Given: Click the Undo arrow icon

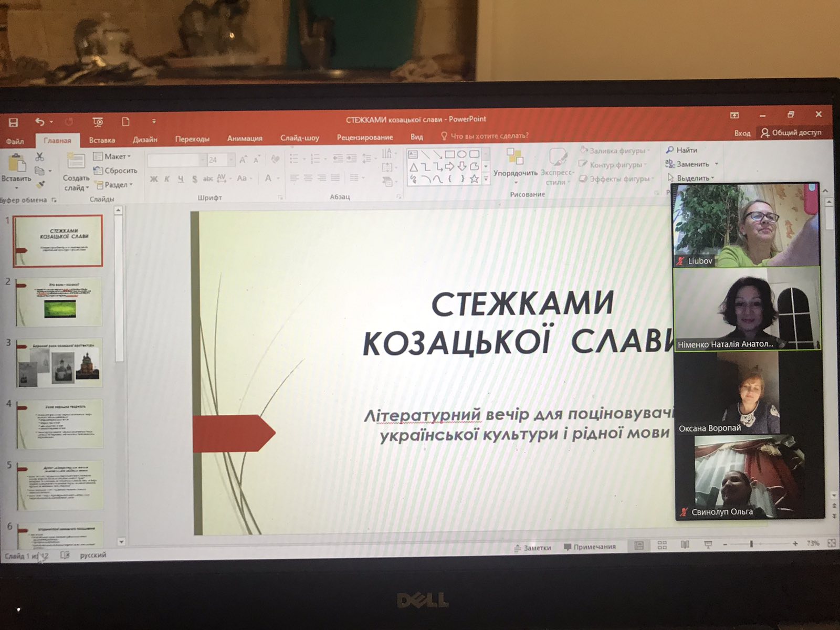Looking at the screenshot, I should pos(40,122).
